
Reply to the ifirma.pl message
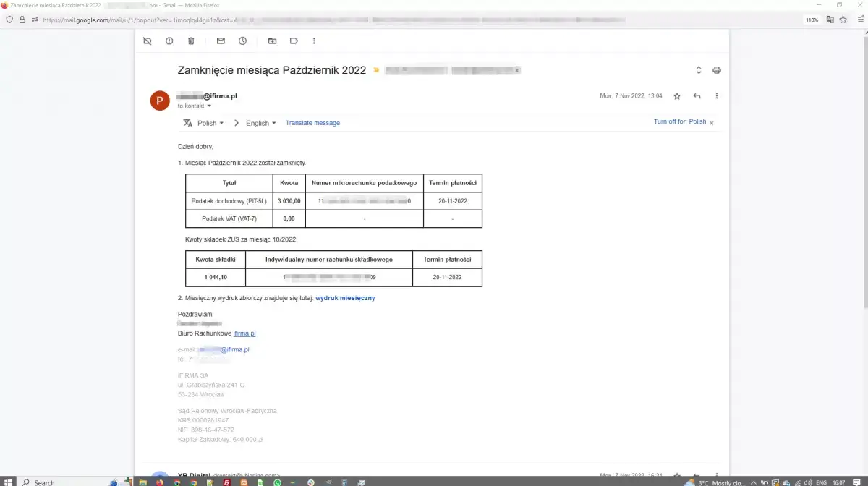coord(697,95)
